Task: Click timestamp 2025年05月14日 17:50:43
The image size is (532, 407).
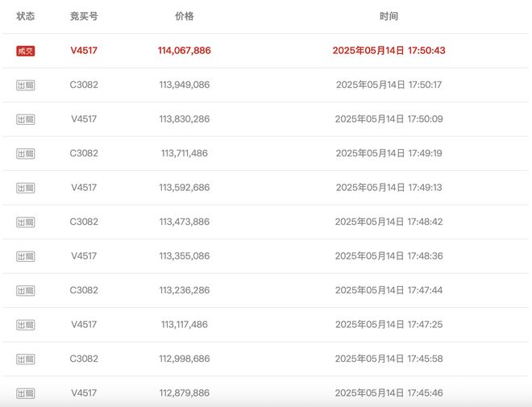Action: click(x=389, y=51)
